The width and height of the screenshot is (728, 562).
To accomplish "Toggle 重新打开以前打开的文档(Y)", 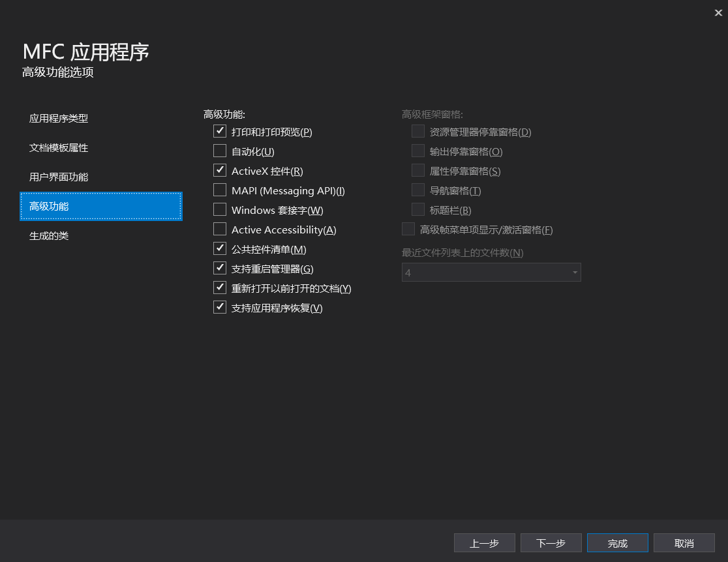I will pos(220,288).
